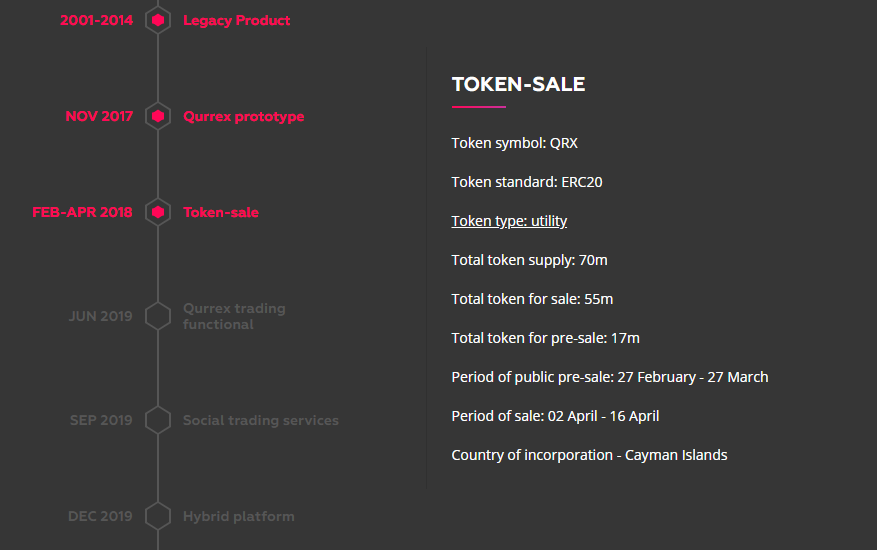The image size is (877, 550).
Task: Click the underlined Token type: utility link
Action: point(509,221)
